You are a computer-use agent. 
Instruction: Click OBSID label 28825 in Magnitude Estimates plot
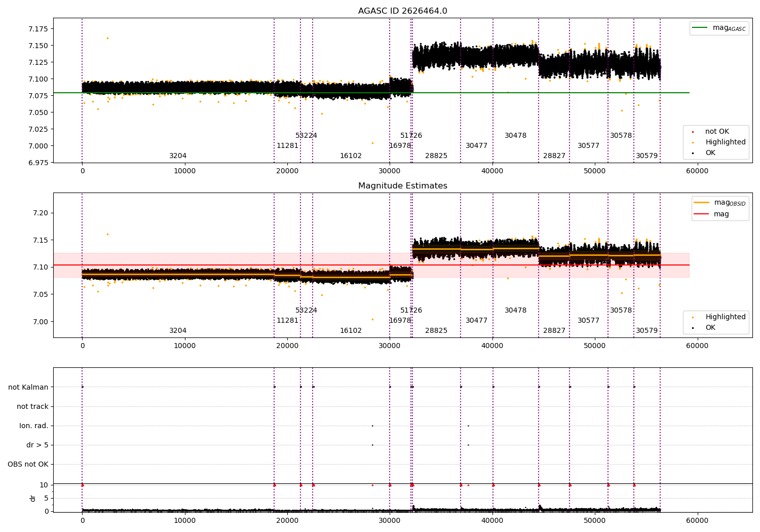click(436, 331)
